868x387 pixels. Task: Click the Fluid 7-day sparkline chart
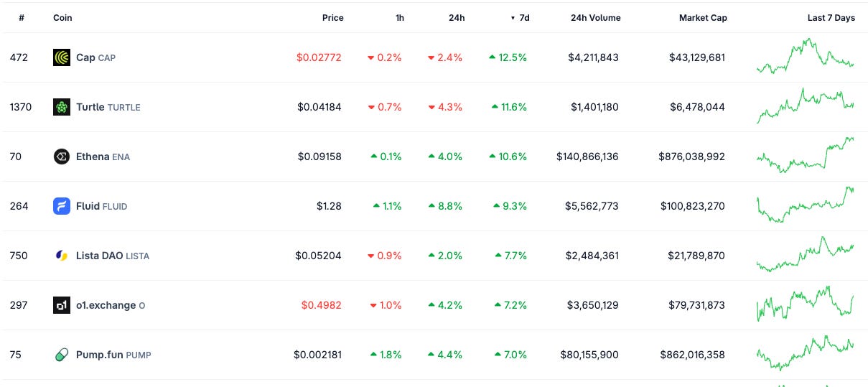[805, 205]
